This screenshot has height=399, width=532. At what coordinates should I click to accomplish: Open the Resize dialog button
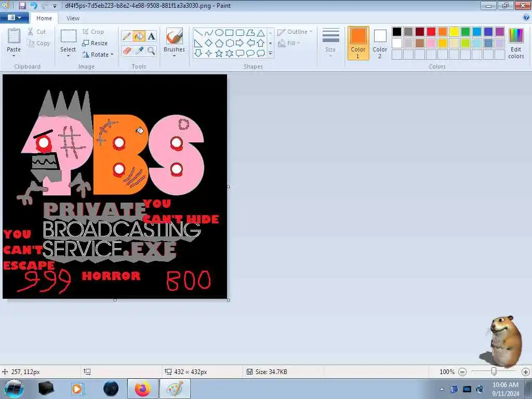pos(95,43)
